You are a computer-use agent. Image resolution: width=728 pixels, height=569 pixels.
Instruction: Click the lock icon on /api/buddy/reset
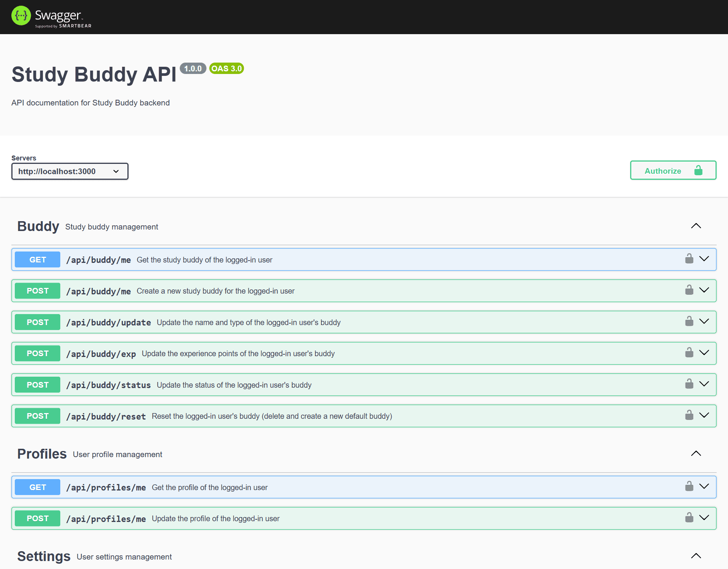click(689, 415)
